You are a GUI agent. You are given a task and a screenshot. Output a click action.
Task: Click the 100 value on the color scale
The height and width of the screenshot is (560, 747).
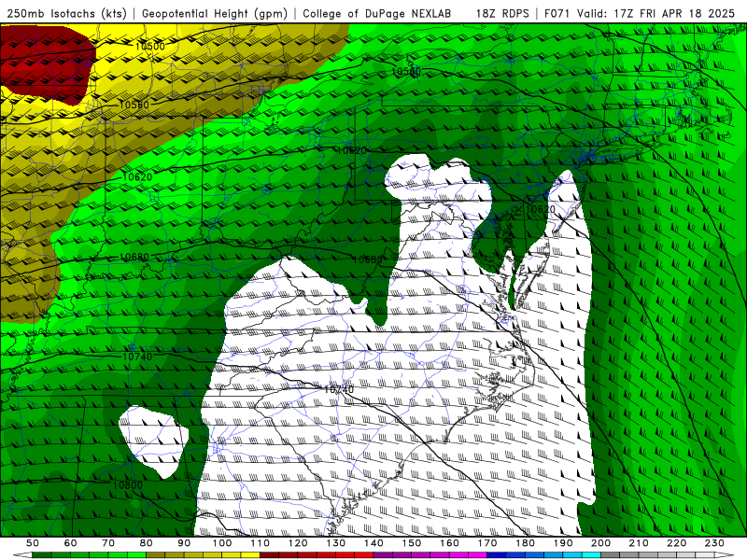[222, 543]
